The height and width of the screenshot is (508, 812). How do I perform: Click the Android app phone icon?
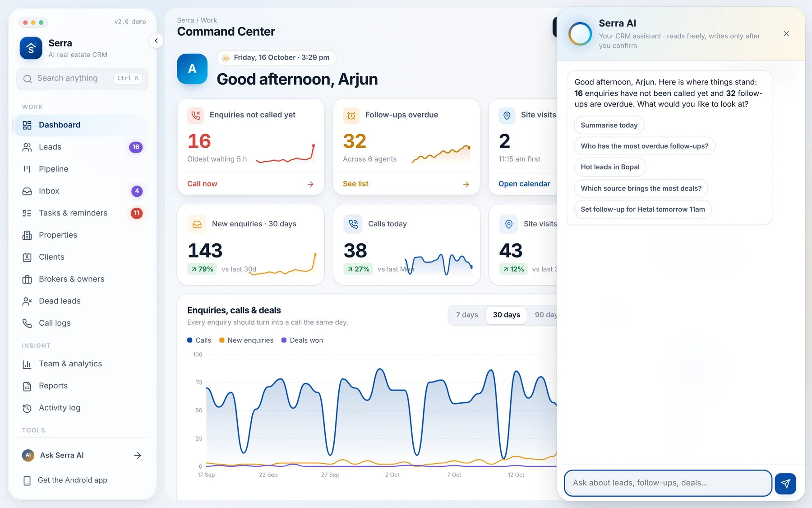(27, 480)
